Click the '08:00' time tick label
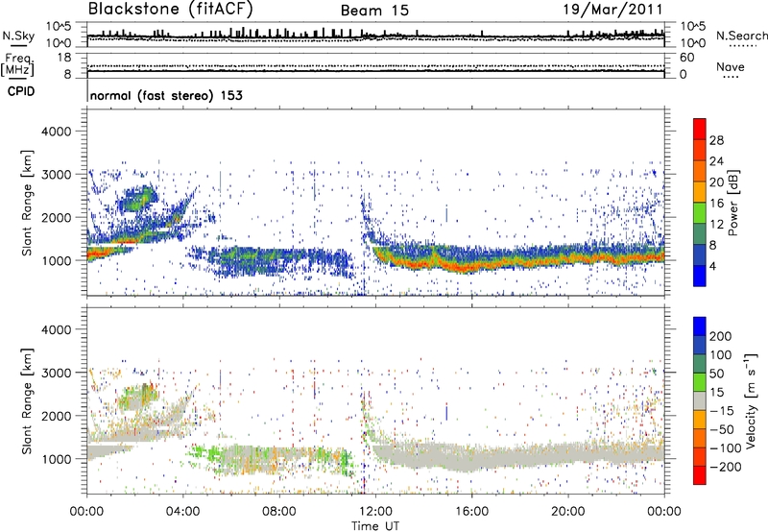 point(279,512)
